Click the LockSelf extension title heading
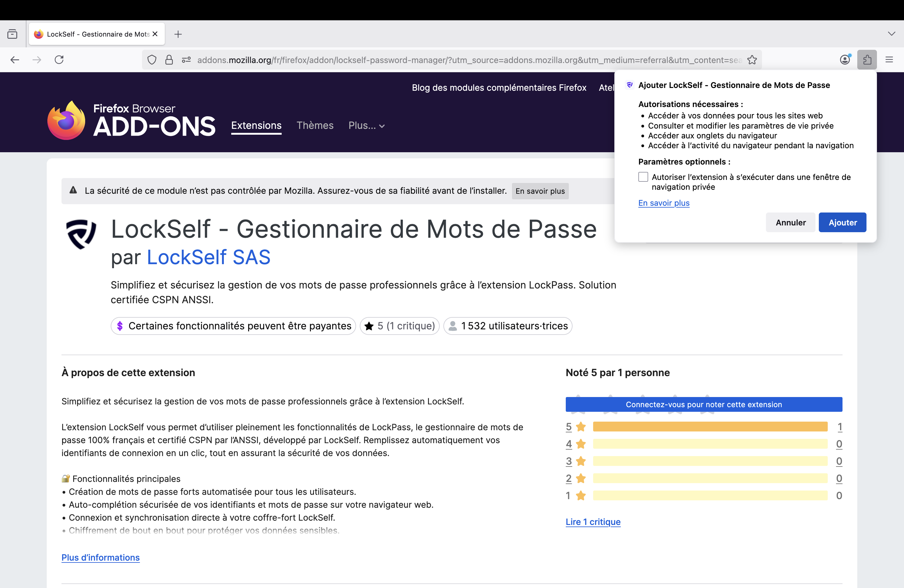 354,229
